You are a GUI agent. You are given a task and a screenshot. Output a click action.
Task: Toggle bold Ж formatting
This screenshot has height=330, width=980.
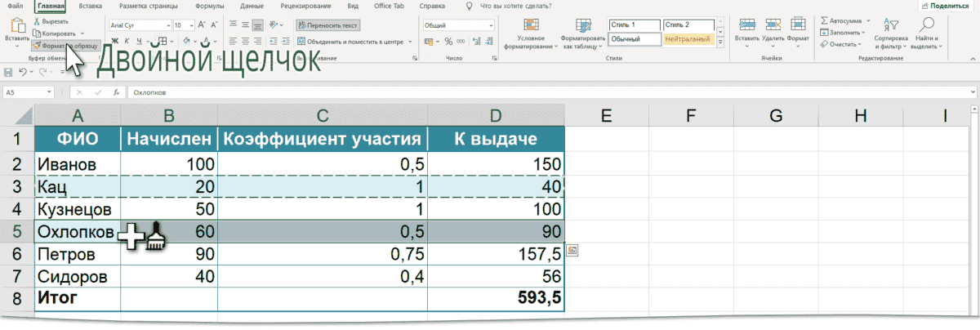click(115, 41)
